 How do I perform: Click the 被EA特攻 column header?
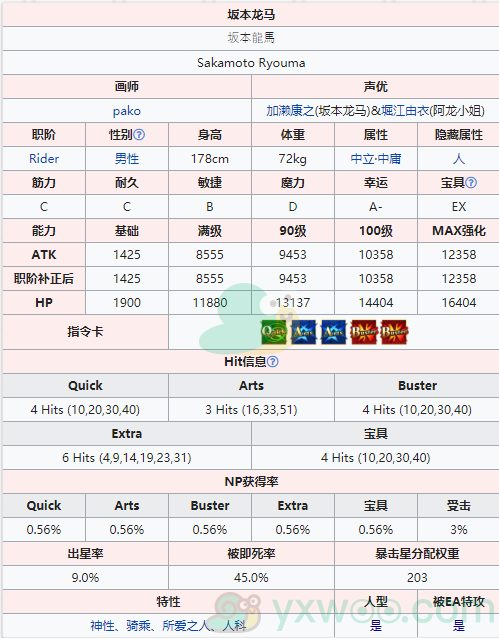pyautogui.click(x=459, y=602)
